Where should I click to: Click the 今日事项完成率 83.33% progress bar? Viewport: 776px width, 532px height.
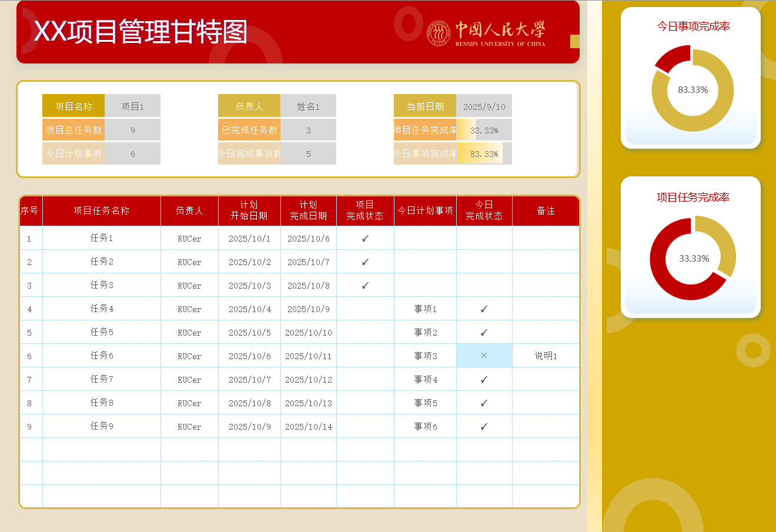point(484,153)
